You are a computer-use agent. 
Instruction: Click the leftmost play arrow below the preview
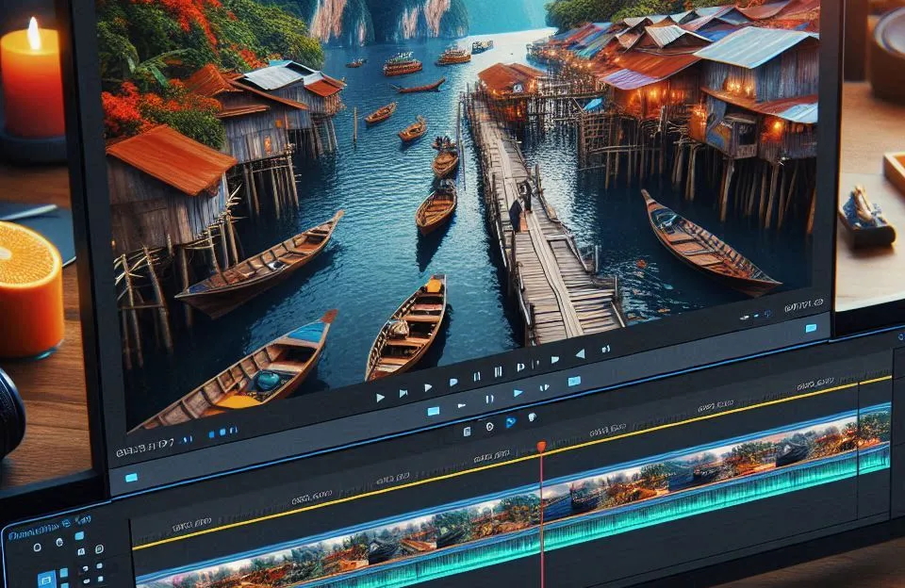[x=380, y=398]
